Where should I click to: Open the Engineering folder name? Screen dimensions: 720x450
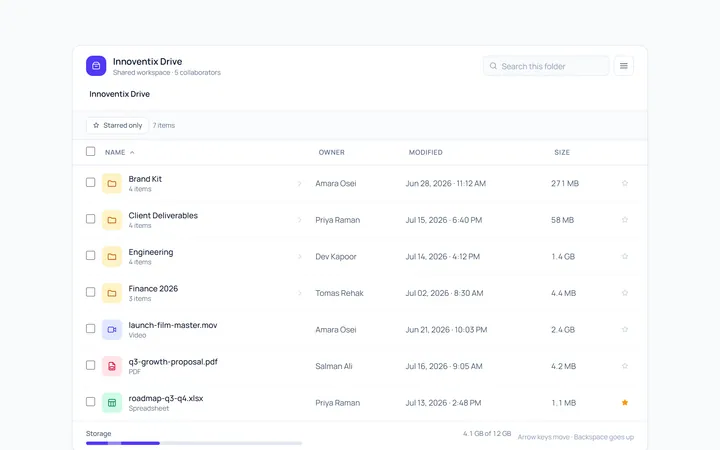tap(151, 252)
